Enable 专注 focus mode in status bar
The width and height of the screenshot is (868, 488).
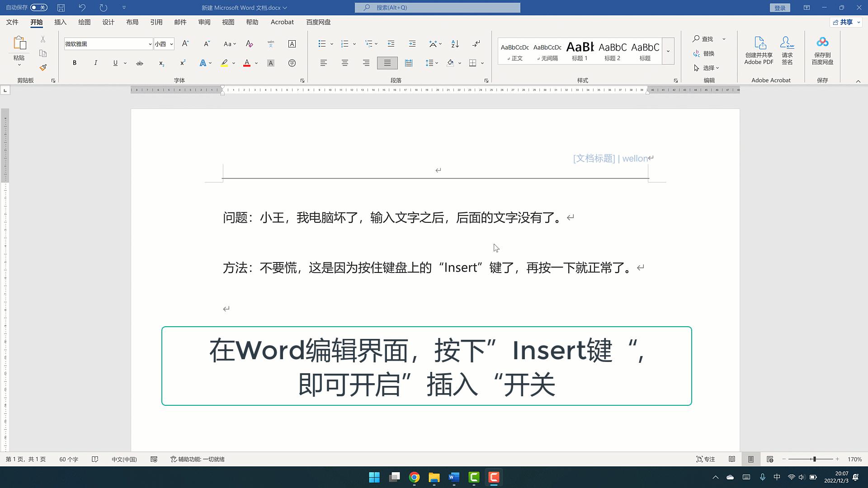pos(707,459)
